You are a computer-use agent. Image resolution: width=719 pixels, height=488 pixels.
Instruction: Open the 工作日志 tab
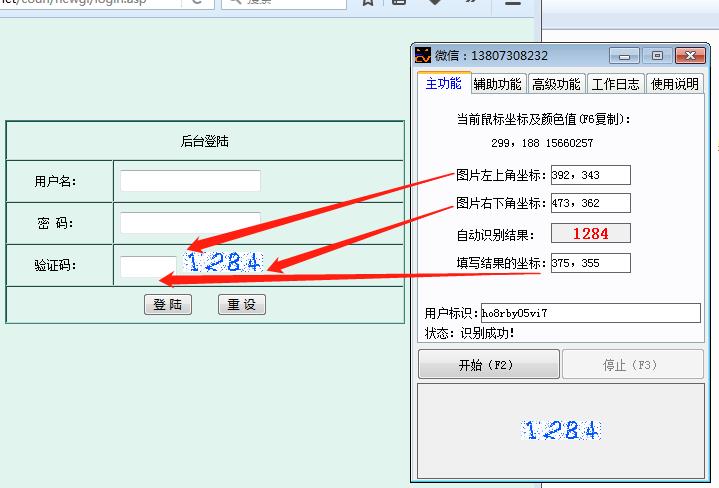pos(615,84)
